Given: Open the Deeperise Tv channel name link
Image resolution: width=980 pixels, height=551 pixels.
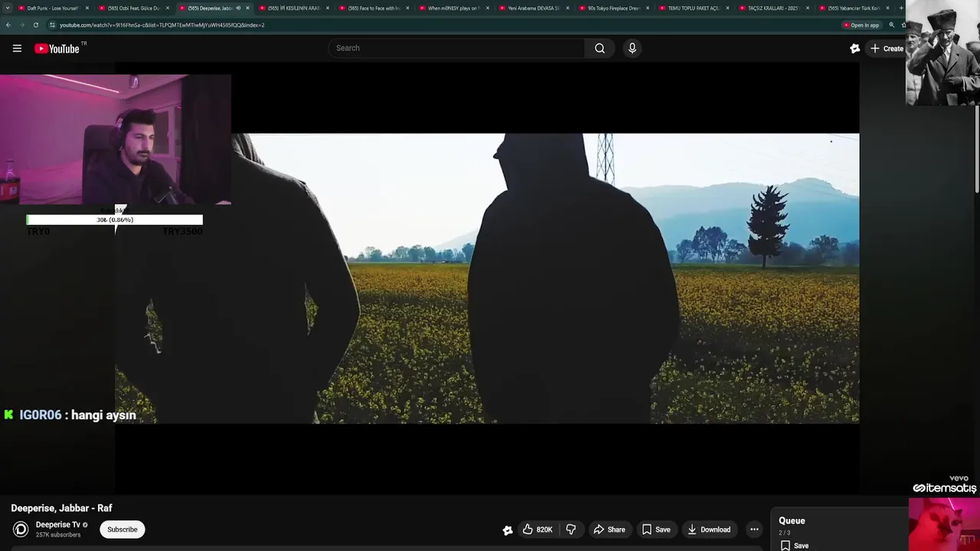Looking at the screenshot, I should point(57,525).
